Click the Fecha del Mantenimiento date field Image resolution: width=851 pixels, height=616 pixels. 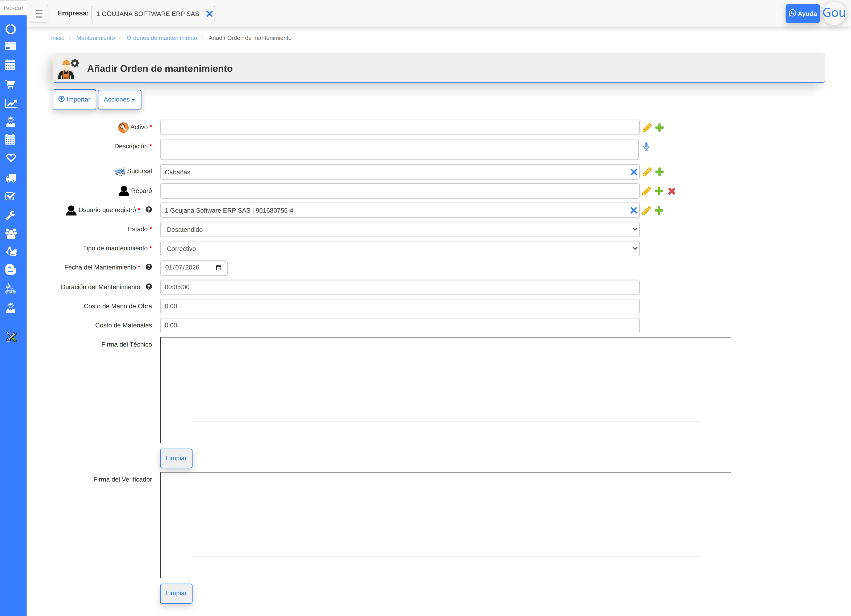pos(194,268)
